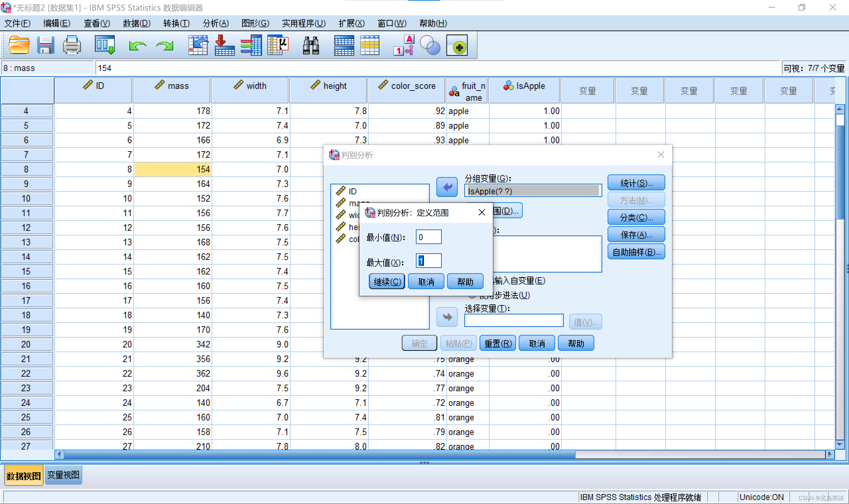Click the 最小值(N) input field
849x504 pixels.
click(428, 237)
